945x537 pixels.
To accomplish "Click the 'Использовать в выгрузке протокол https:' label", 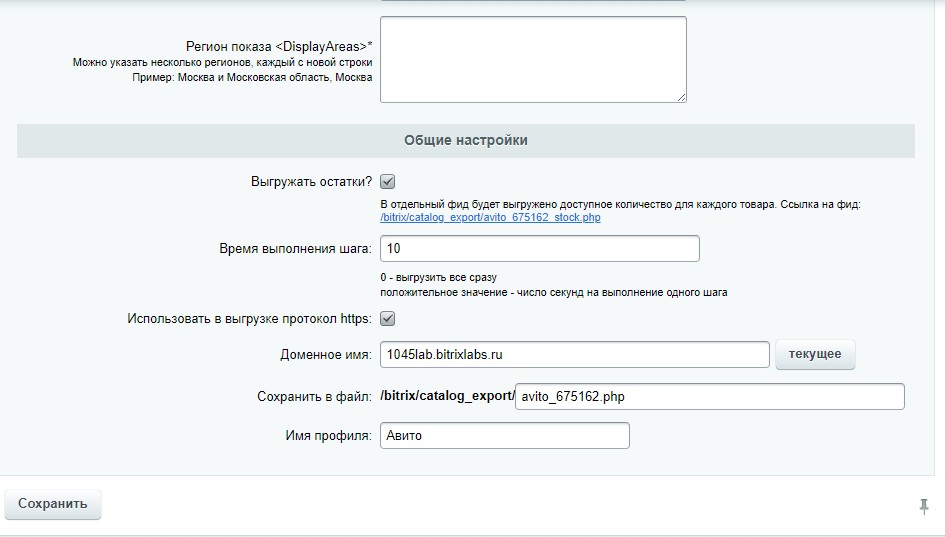I will click(249, 319).
